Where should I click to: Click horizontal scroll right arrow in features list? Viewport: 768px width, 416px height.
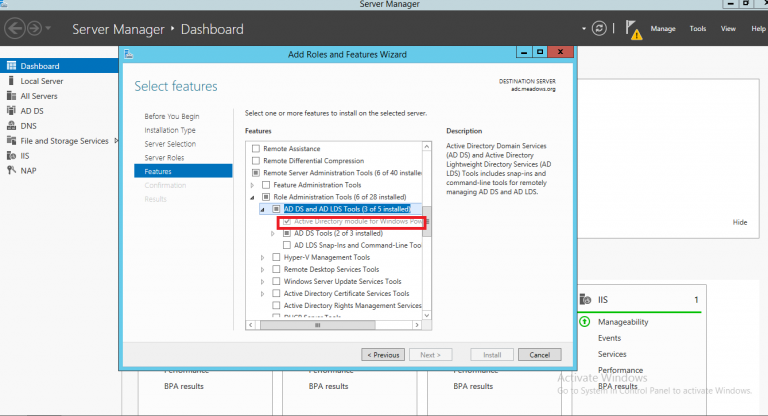point(417,325)
